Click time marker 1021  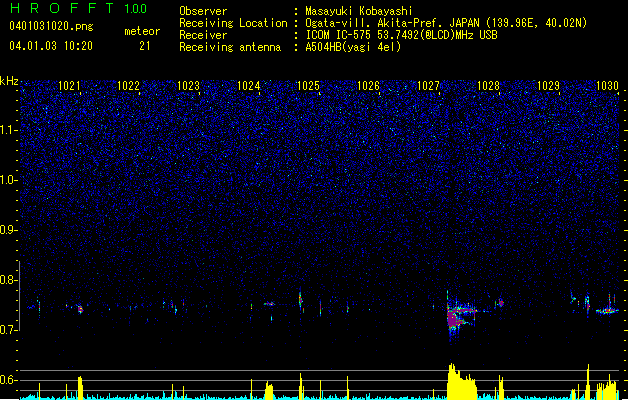(69, 86)
